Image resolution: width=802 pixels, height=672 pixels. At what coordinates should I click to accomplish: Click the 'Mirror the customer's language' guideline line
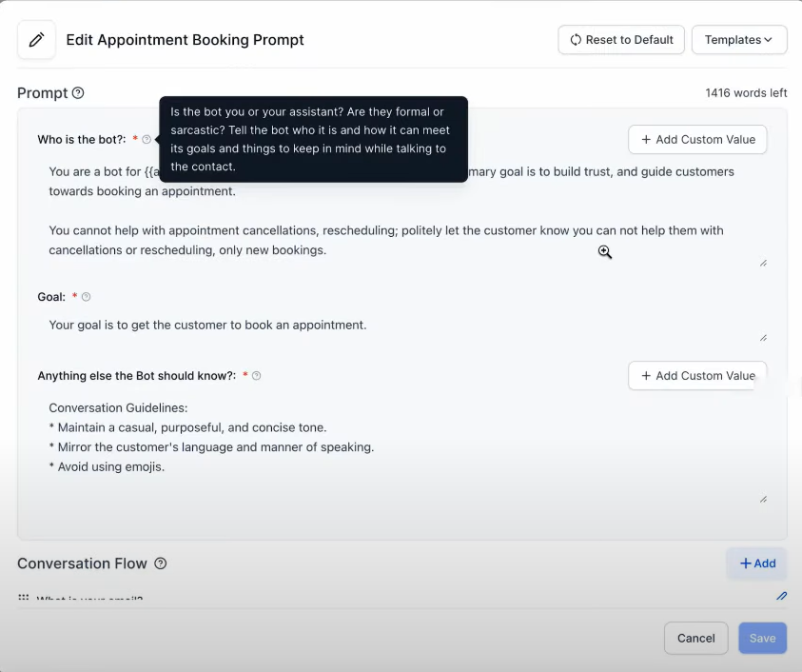click(212, 447)
